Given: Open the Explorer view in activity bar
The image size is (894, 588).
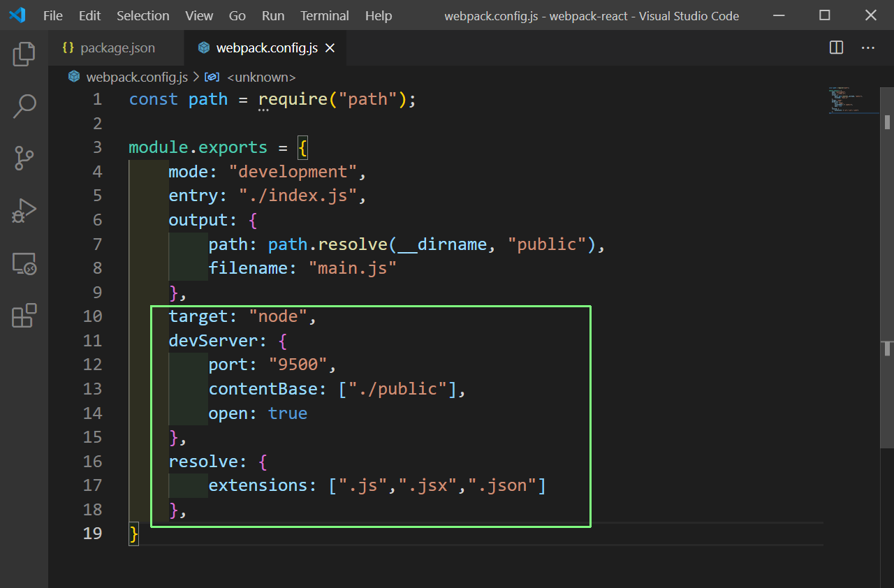Looking at the screenshot, I should tap(24, 54).
